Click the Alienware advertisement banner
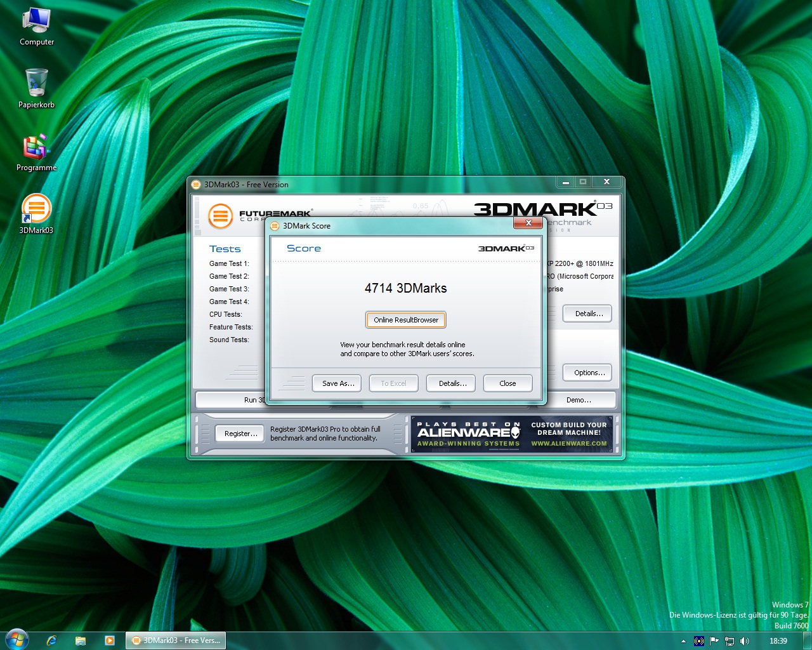The height and width of the screenshot is (650, 812). point(512,434)
